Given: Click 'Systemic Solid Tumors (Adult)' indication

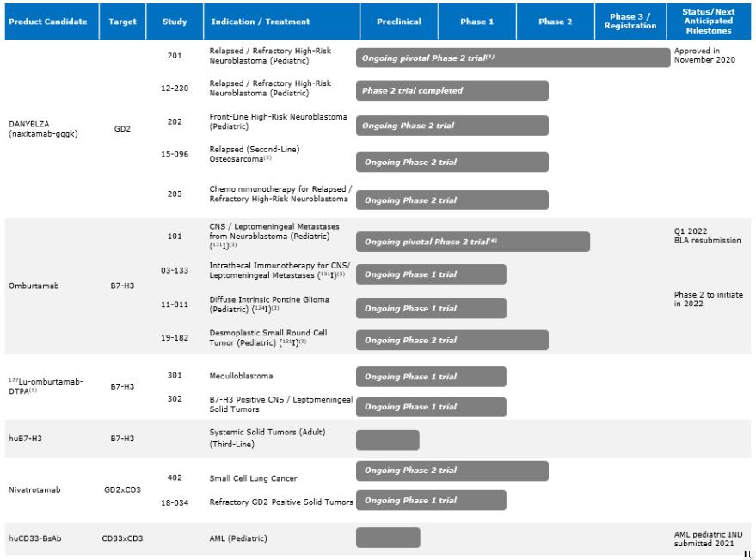Looking at the screenshot, I should (267, 438).
